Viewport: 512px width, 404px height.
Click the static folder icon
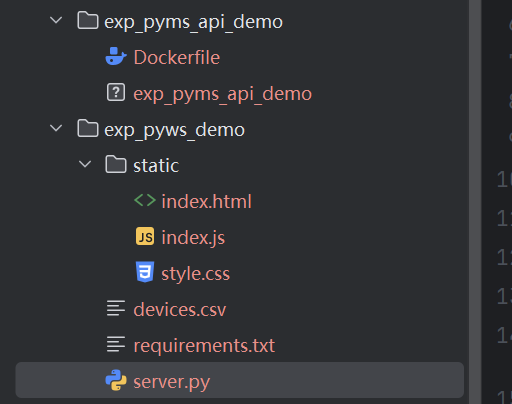pos(116,164)
